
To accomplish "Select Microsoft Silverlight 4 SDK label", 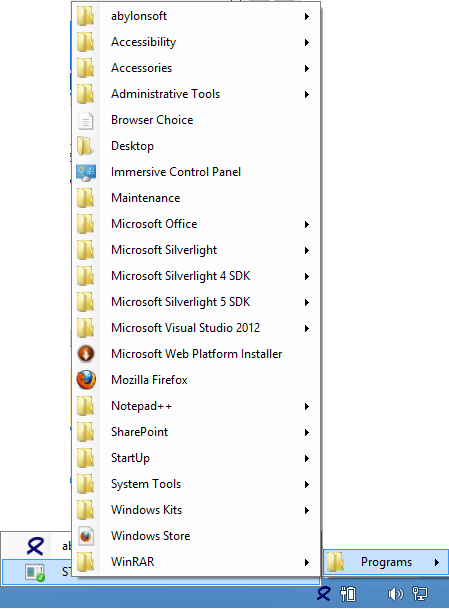I will tap(181, 276).
